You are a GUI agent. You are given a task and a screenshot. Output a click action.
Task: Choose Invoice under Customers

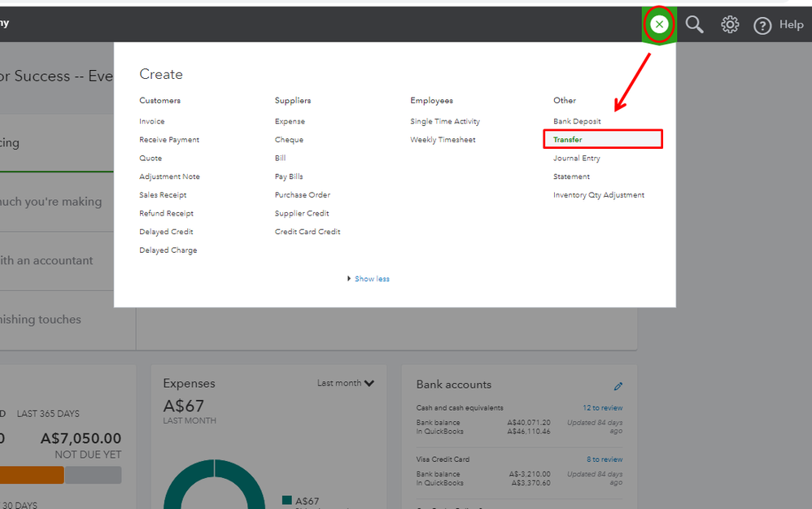click(x=152, y=121)
